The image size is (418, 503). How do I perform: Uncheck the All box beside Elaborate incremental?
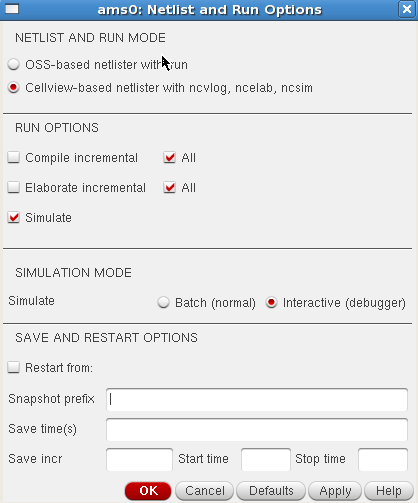click(170, 187)
